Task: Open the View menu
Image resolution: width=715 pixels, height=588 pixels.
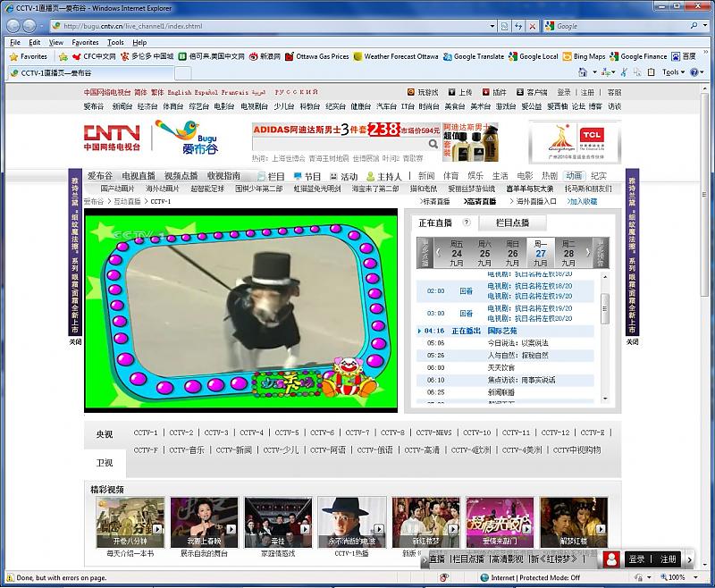Action: (x=56, y=42)
